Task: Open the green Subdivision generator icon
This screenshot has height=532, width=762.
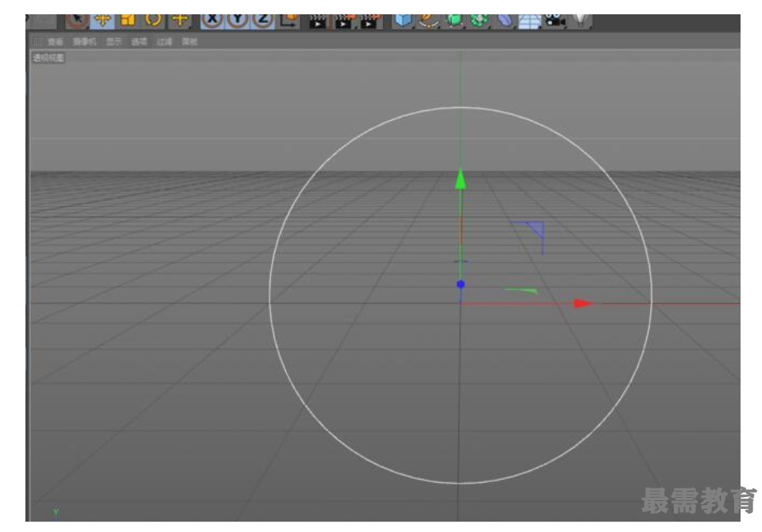Action: click(x=454, y=21)
